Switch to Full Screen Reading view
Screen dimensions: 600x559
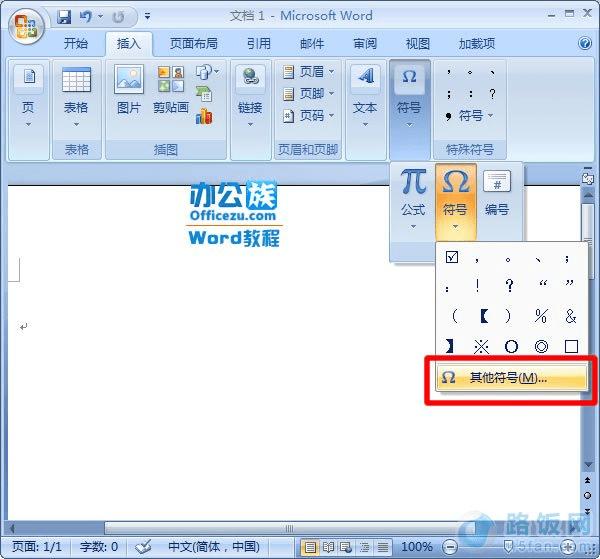click(x=328, y=547)
